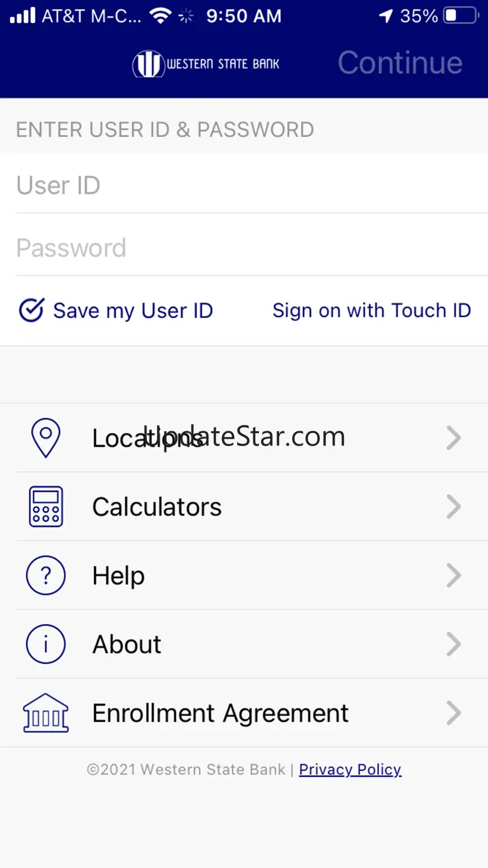Tap the Help question mark icon
Viewport: 488px width, 868px height.
click(46, 575)
